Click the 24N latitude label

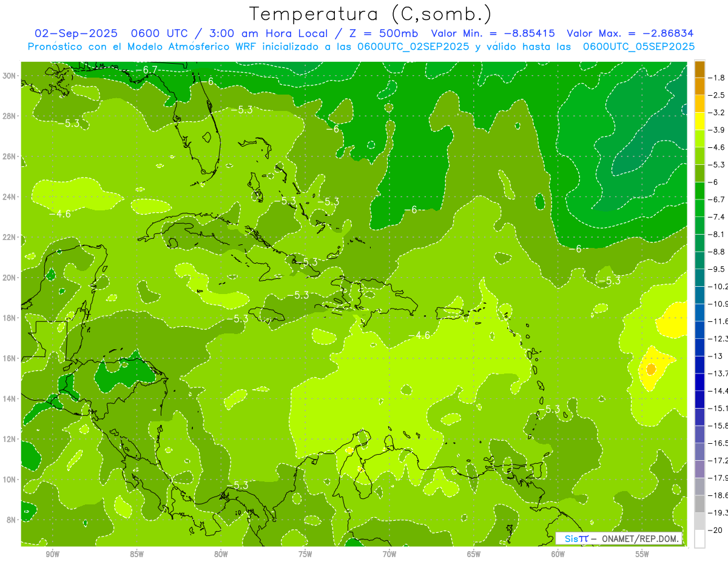click(x=10, y=197)
